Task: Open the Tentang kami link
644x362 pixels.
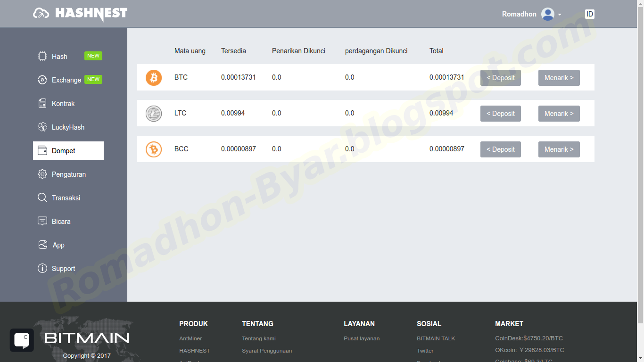Action: [x=259, y=338]
